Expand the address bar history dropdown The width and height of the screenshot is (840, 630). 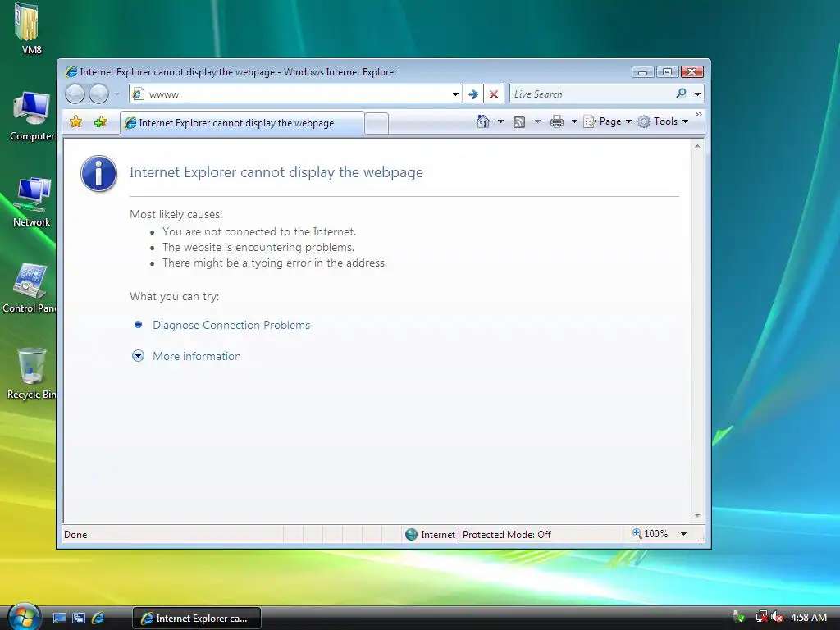(455, 94)
